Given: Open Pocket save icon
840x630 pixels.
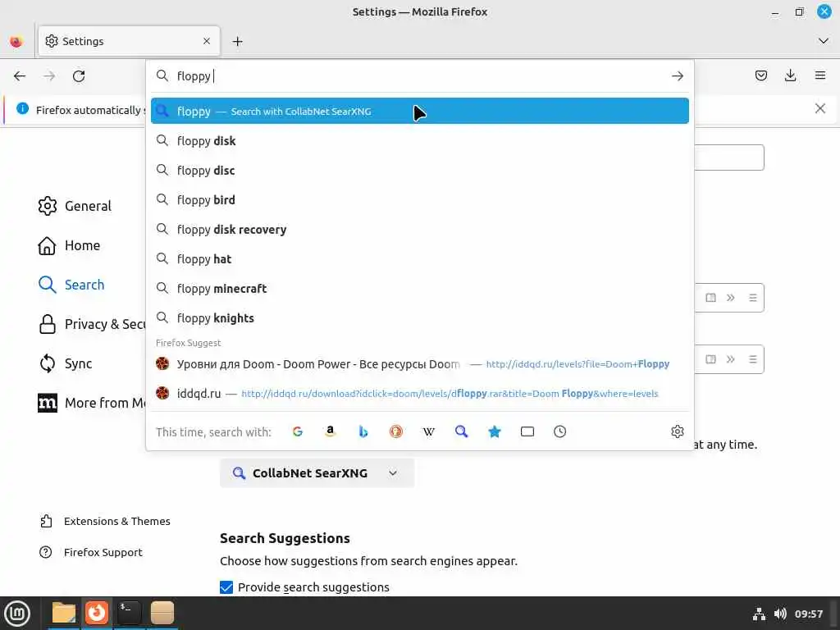Looking at the screenshot, I should click(x=760, y=75).
